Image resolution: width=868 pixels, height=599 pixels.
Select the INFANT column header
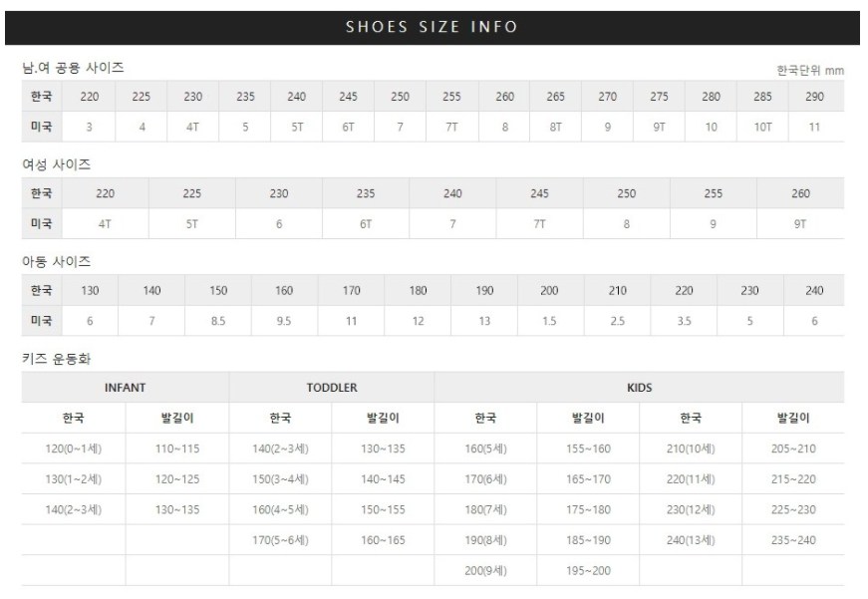point(126,388)
